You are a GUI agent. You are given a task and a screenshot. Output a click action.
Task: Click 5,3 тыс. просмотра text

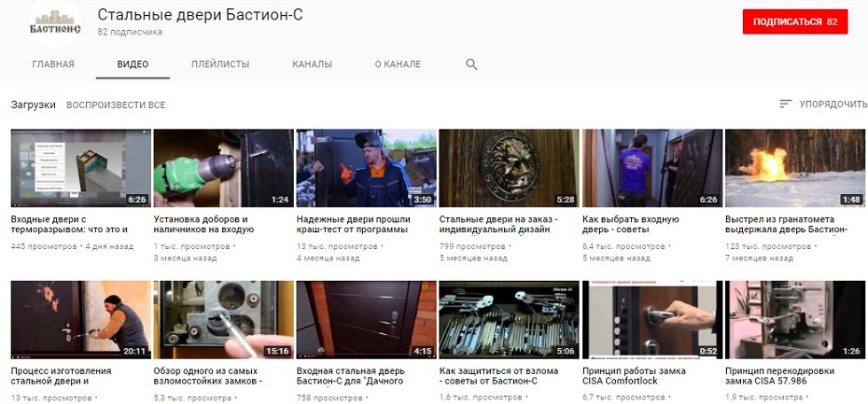coord(192,397)
